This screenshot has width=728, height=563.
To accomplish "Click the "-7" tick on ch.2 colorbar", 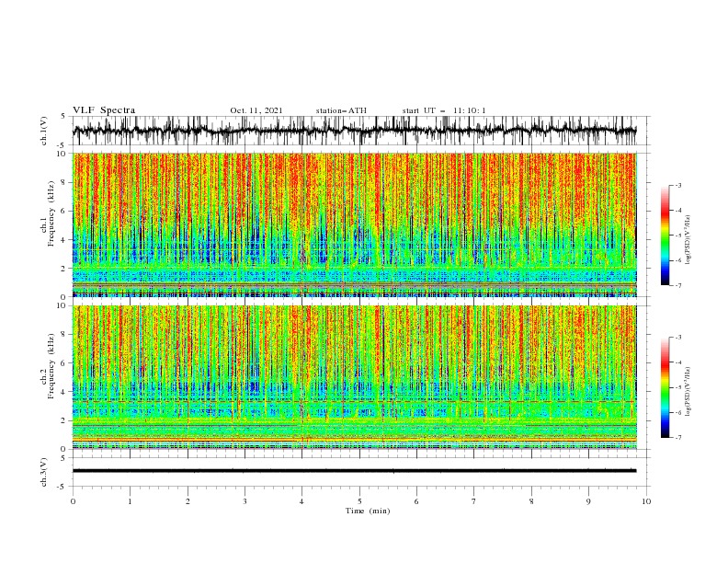I will (x=677, y=437).
